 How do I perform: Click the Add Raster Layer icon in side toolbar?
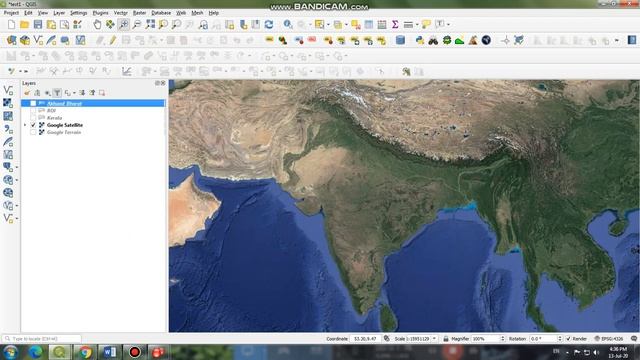(x=8, y=103)
